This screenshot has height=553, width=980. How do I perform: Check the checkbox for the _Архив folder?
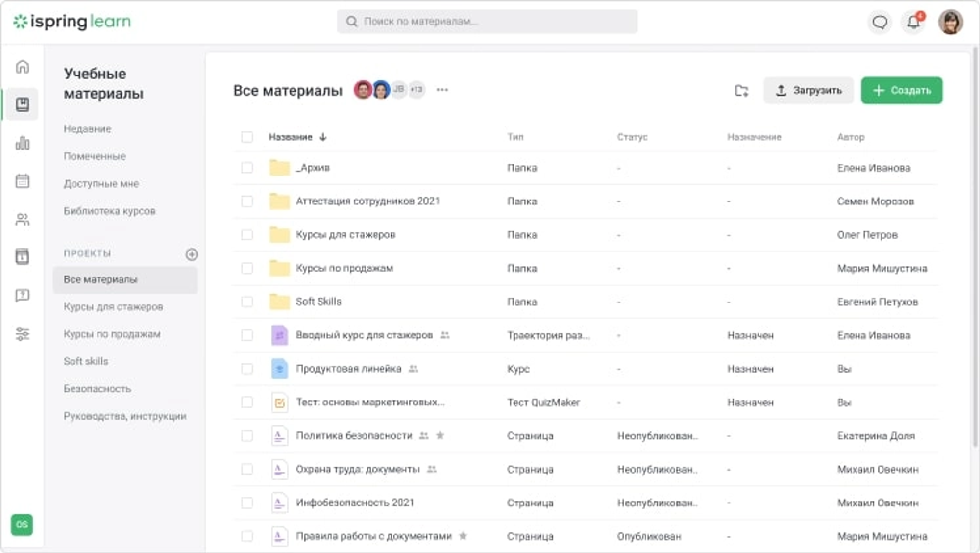coord(247,168)
